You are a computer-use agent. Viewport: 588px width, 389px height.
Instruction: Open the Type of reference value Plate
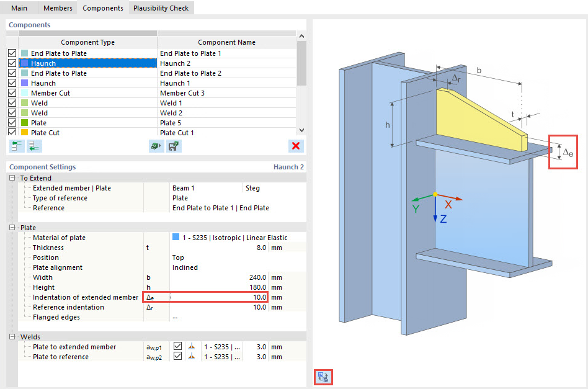pyautogui.click(x=238, y=198)
